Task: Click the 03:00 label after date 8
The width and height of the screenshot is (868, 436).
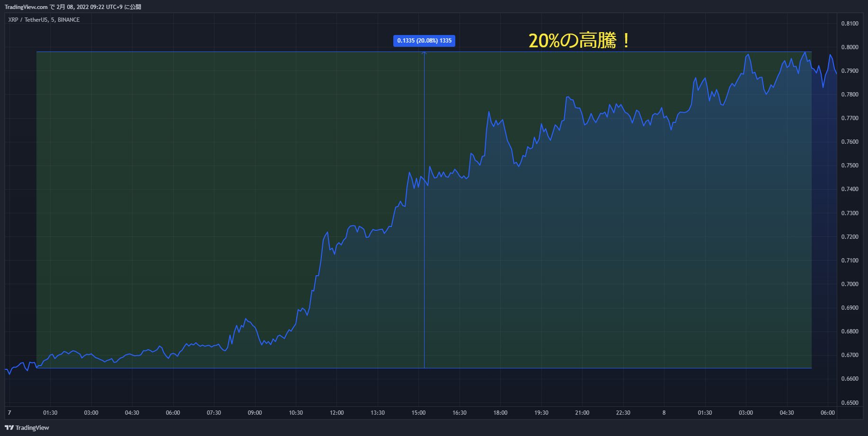Action: (x=746, y=413)
